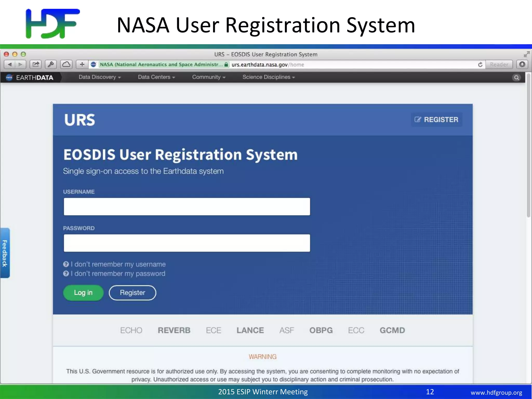Select the ECHO application link
The height and width of the screenshot is (399, 532).
(x=131, y=330)
